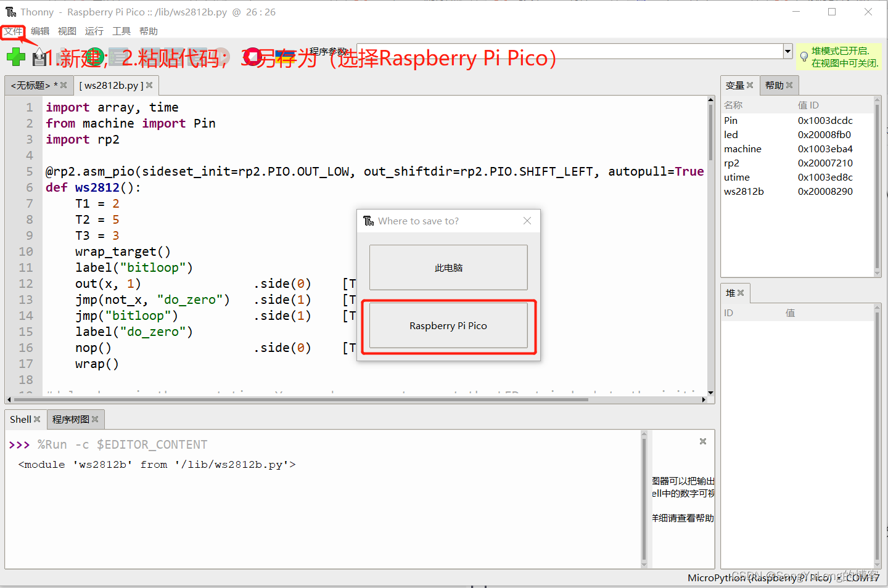Click the blue-yellow flag toolbar icon
The height and width of the screenshot is (588, 888).
tap(286, 57)
